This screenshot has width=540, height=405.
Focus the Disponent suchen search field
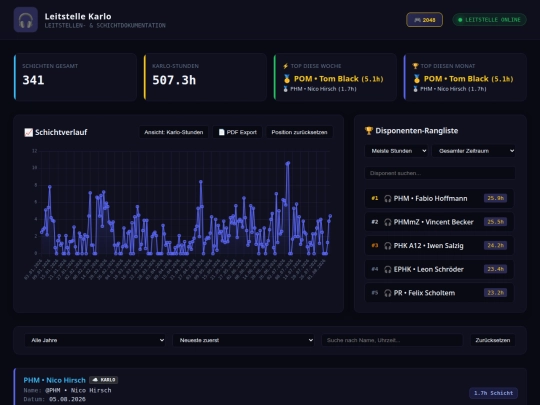[440, 173]
